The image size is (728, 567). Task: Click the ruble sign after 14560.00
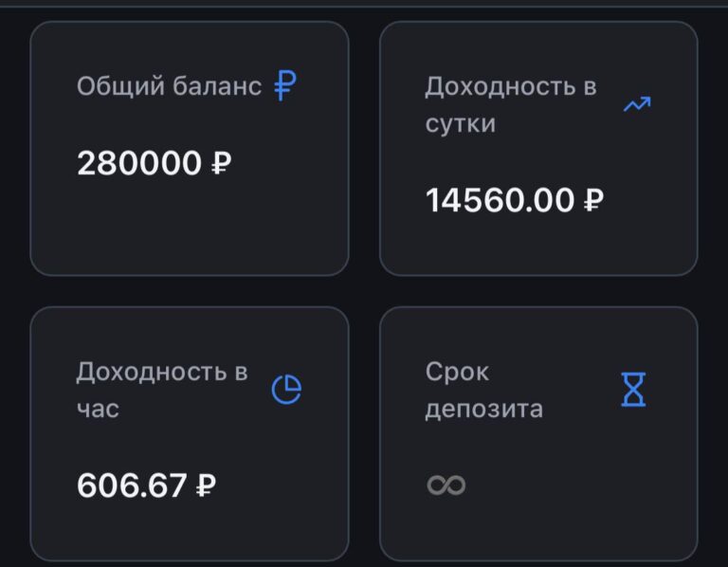(592, 201)
